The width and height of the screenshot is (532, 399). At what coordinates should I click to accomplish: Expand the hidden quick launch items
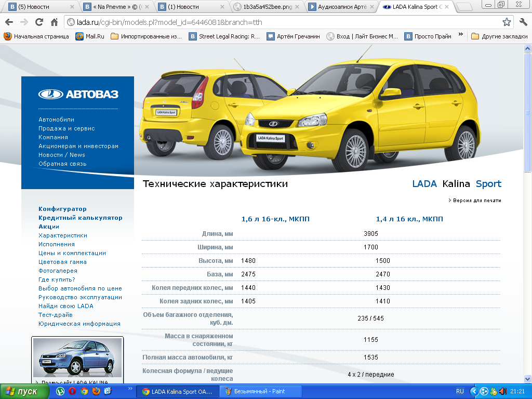click(x=130, y=389)
